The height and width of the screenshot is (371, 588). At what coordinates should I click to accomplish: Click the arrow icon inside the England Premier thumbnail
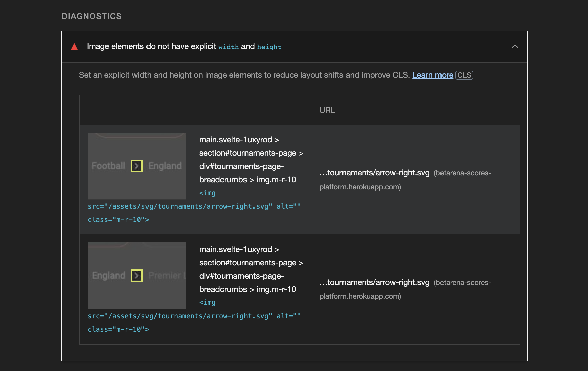click(136, 275)
